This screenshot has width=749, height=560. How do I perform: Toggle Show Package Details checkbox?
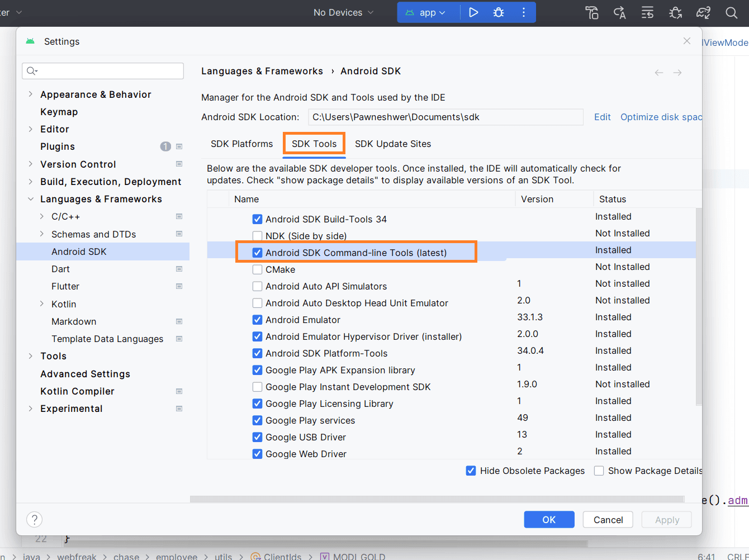click(599, 471)
